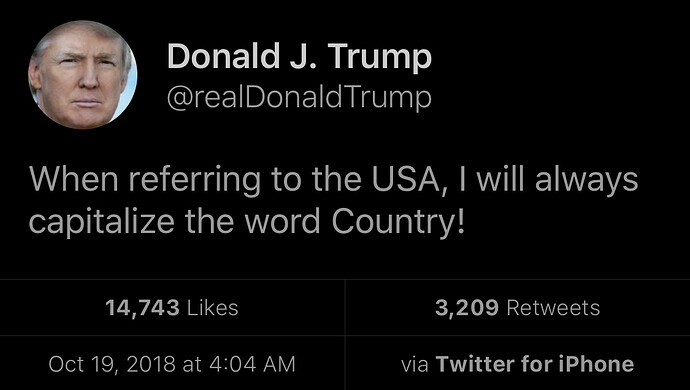This screenshot has height=390, width=690.
Task: Open the Twitter for iPhone source link
Action: pyautogui.click(x=535, y=364)
